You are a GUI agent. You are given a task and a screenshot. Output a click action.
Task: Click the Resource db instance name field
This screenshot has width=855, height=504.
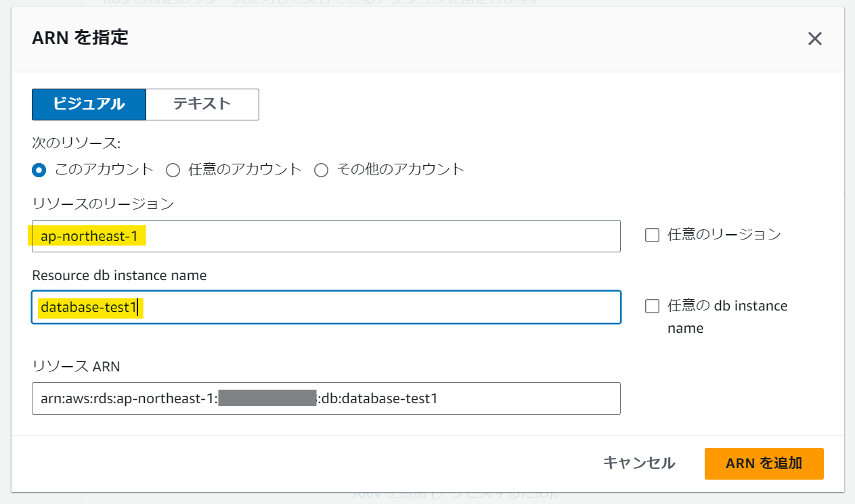coord(325,307)
